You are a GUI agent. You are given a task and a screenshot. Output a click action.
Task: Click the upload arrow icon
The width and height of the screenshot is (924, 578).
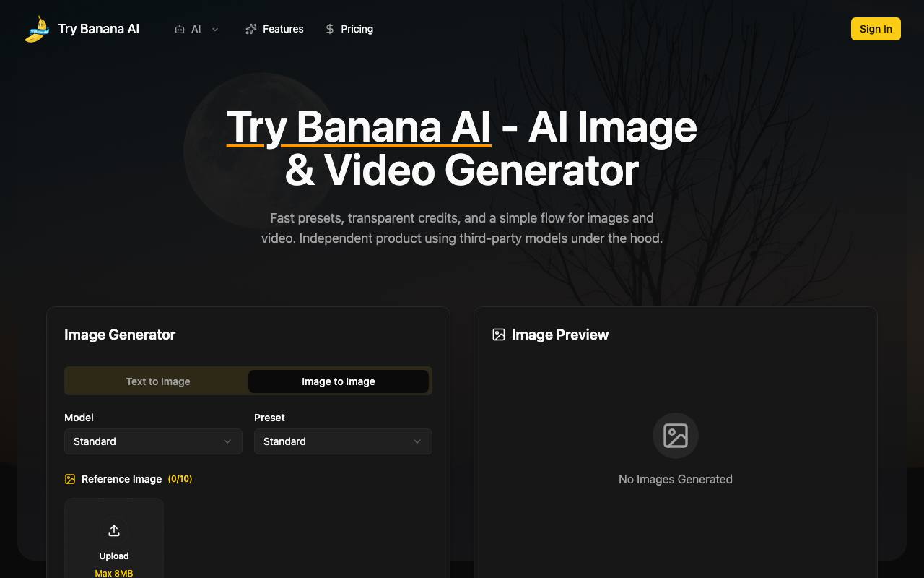[x=114, y=531]
